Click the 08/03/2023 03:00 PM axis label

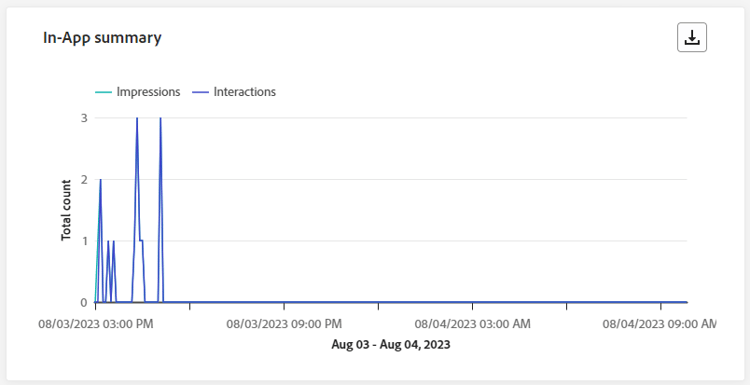96,324
